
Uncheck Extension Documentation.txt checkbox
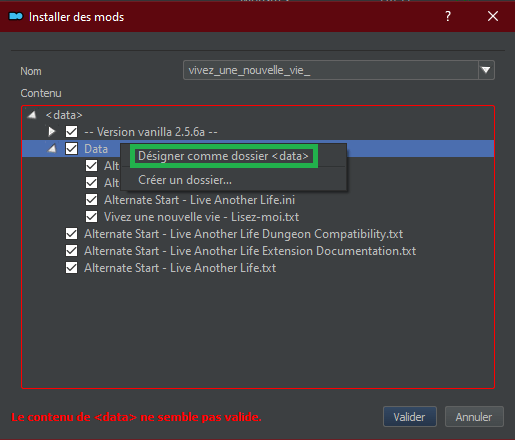(x=71, y=251)
